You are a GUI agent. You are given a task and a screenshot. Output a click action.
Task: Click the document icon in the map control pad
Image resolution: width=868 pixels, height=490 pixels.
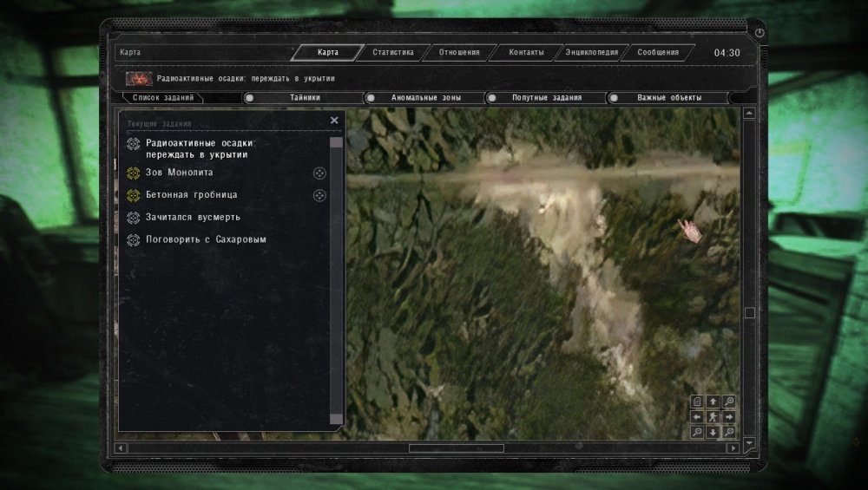pos(697,402)
